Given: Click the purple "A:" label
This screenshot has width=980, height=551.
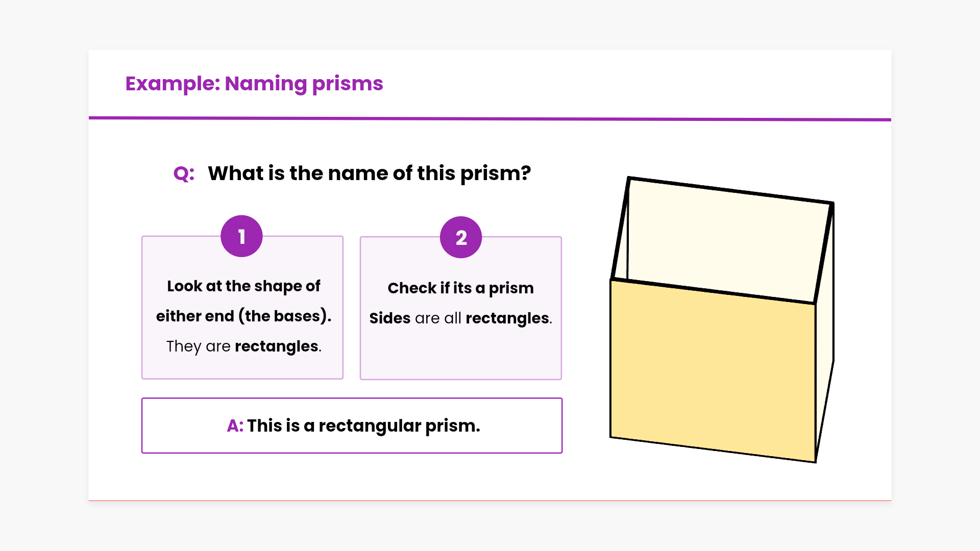Looking at the screenshot, I should [x=235, y=425].
